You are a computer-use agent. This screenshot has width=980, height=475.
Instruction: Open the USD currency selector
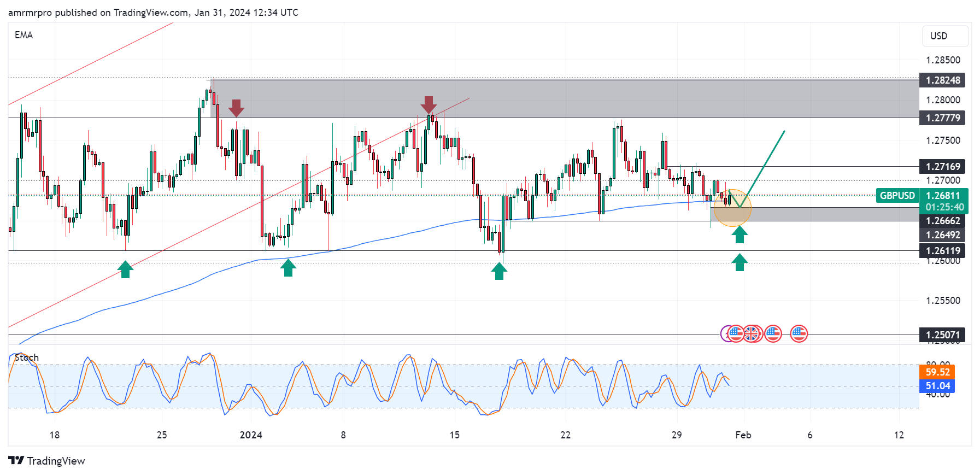coord(945,36)
